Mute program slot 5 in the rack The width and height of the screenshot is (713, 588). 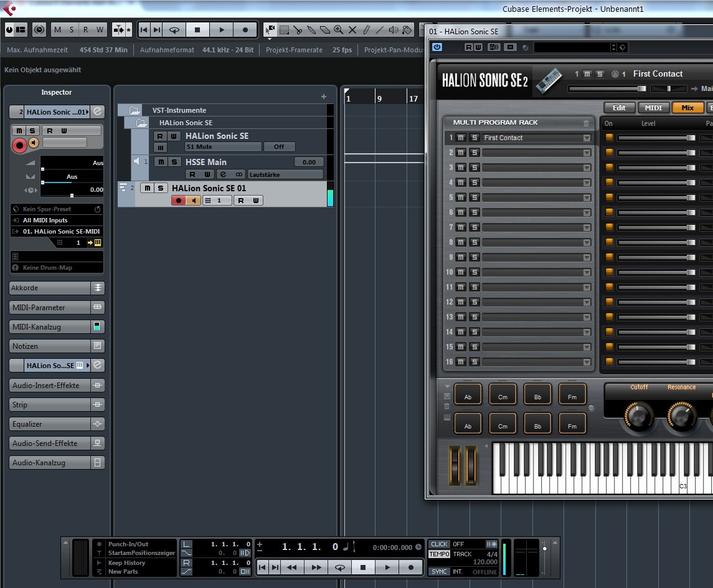click(x=461, y=197)
